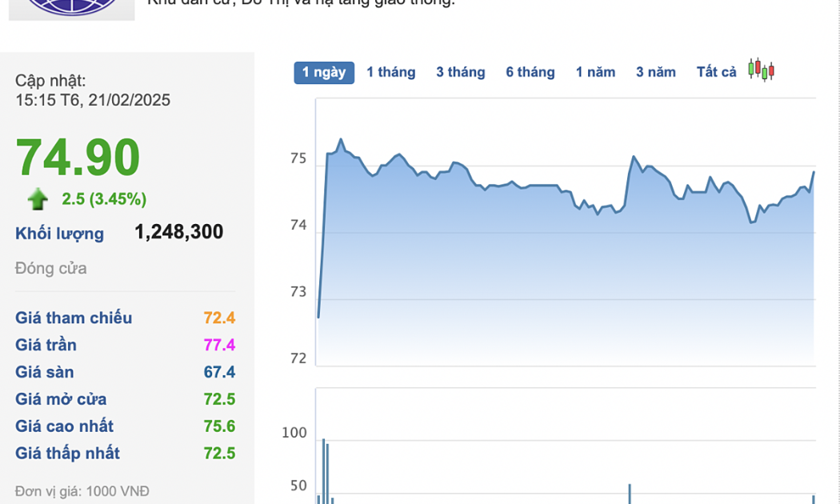Switch to the '1 tháng' chart tab
The height and width of the screenshot is (504, 840).
[x=391, y=72]
